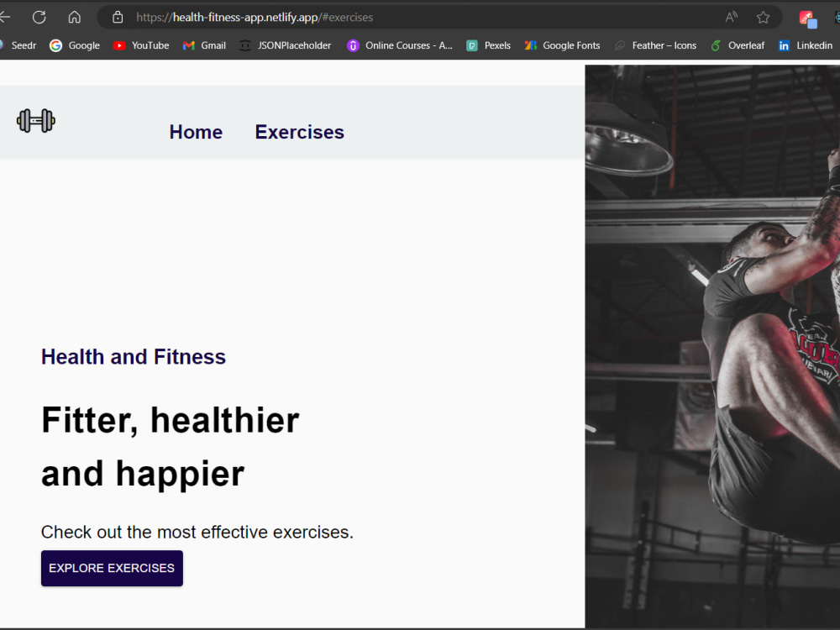Click the browser refresh icon
The height and width of the screenshot is (630, 840).
coord(39,17)
